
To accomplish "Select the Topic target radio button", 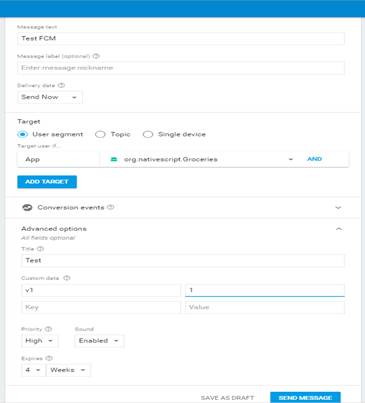I will pos(100,134).
